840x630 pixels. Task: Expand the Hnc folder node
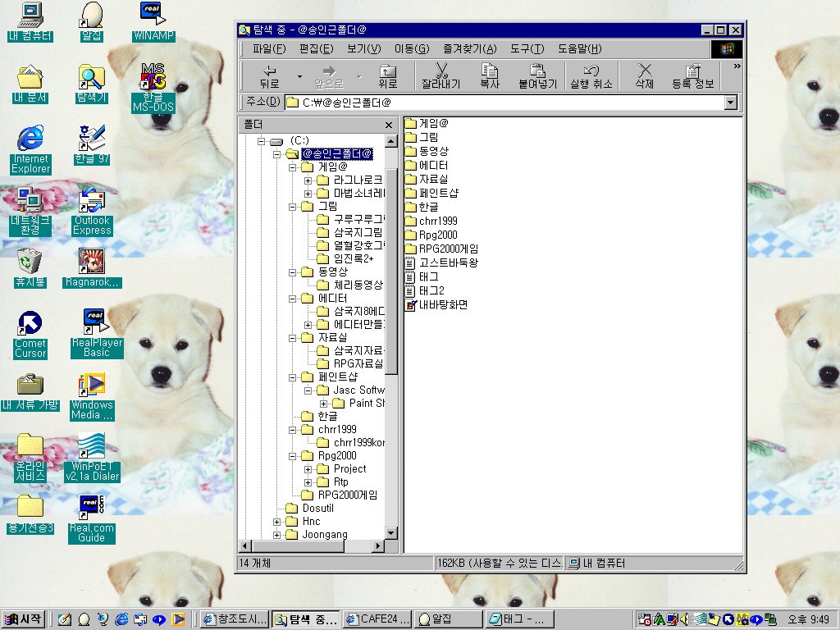(x=276, y=522)
